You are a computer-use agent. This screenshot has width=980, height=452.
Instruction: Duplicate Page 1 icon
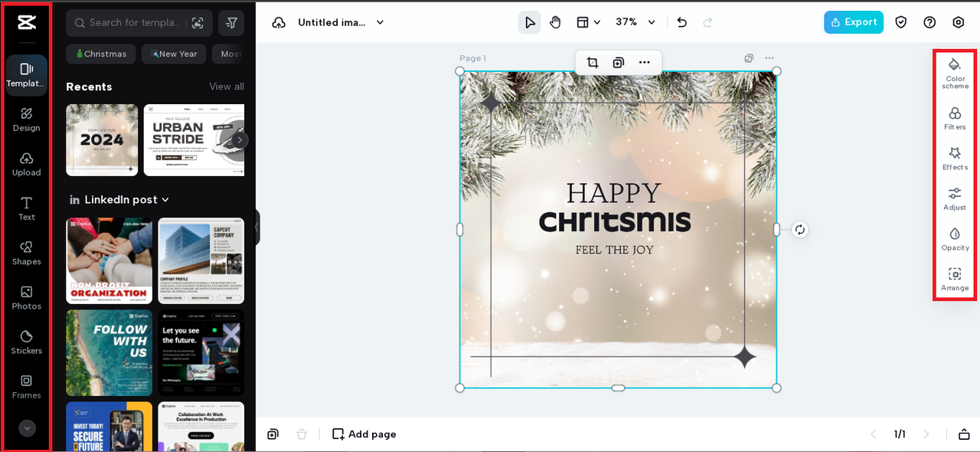[x=749, y=58]
